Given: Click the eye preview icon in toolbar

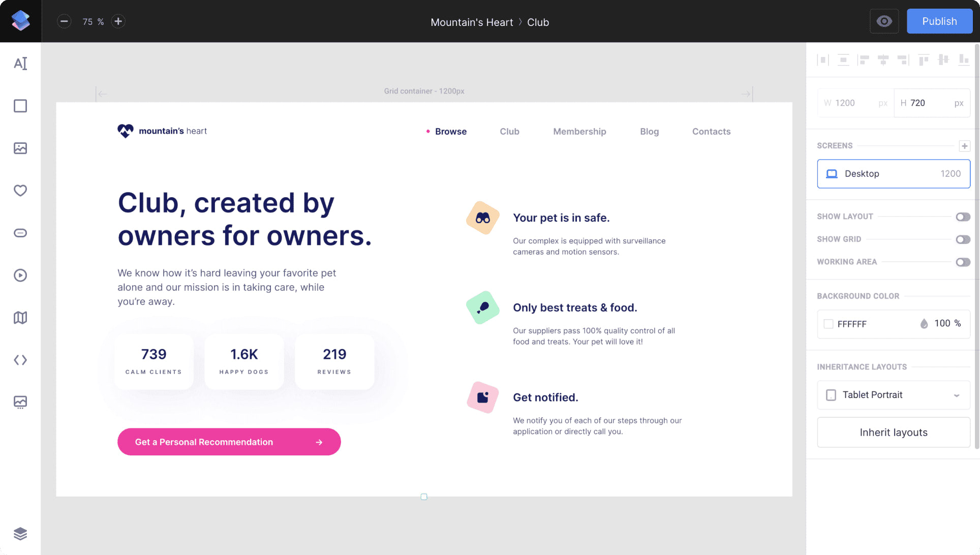Looking at the screenshot, I should pyautogui.click(x=884, y=21).
